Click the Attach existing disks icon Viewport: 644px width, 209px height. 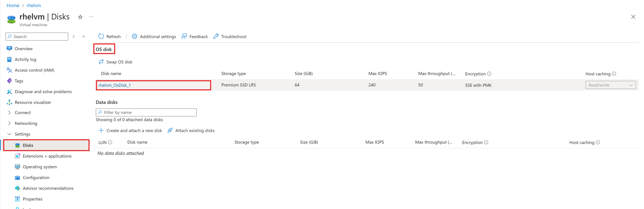pos(170,130)
